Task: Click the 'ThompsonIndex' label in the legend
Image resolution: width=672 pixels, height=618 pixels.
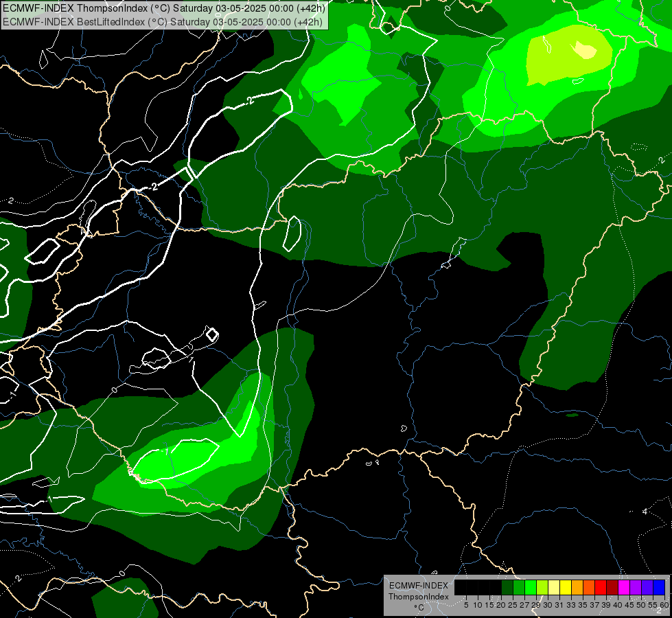Action: click(419, 597)
